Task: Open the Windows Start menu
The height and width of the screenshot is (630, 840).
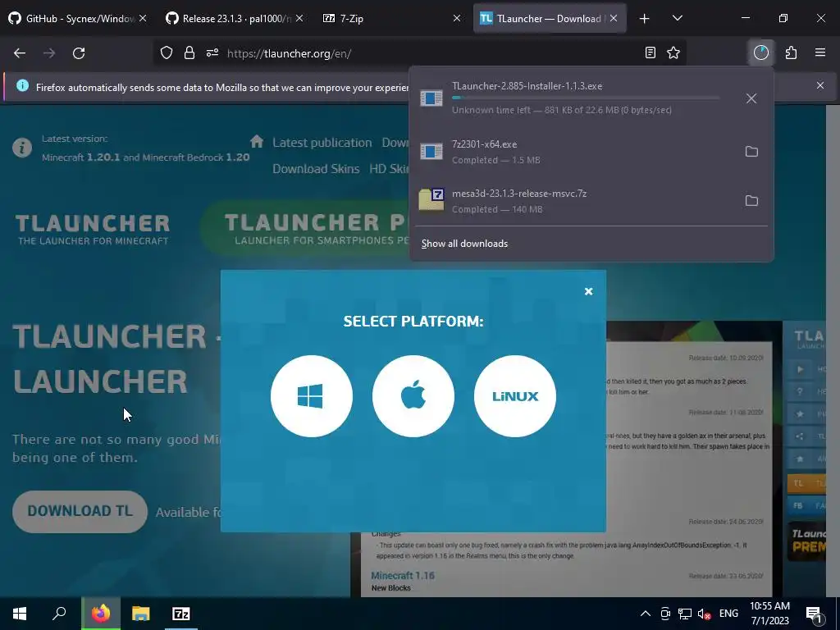Action: click(20, 614)
